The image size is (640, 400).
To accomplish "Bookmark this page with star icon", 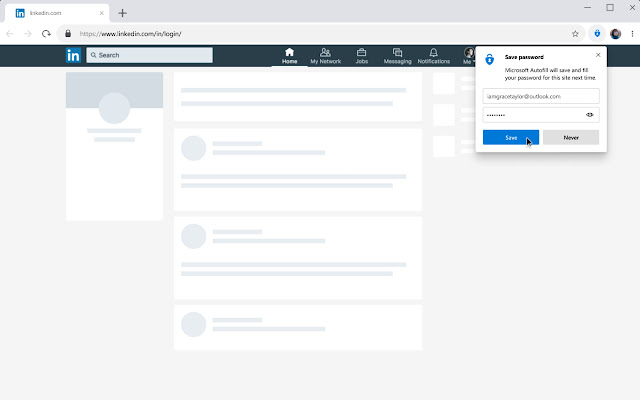I will click(575, 34).
